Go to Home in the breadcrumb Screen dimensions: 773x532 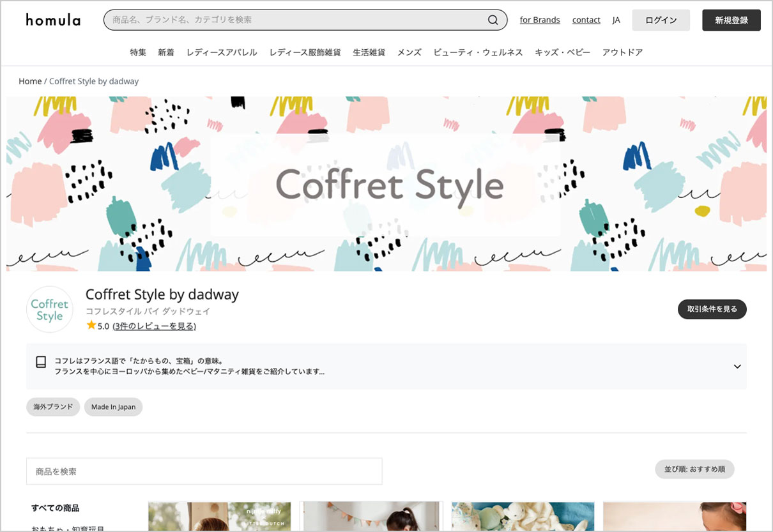[x=30, y=81]
